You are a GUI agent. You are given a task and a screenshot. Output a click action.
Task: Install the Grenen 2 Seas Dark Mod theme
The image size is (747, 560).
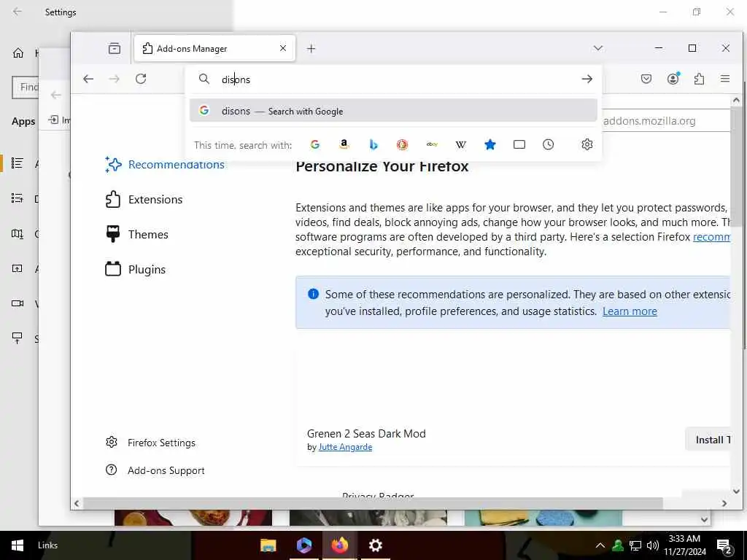point(708,440)
